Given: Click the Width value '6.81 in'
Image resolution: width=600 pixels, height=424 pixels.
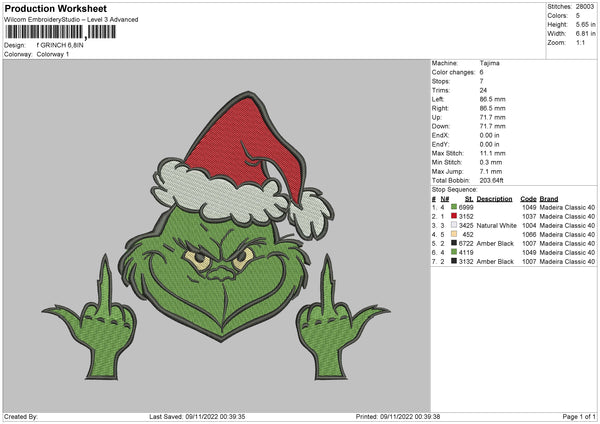Looking at the screenshot, I should coord(585,34).
